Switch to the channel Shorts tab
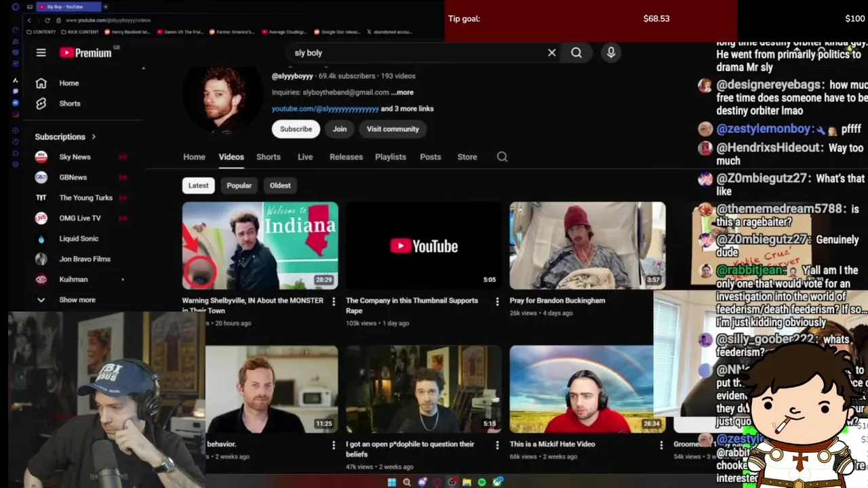Screen dimensions: 868x488 click(269, 157)
